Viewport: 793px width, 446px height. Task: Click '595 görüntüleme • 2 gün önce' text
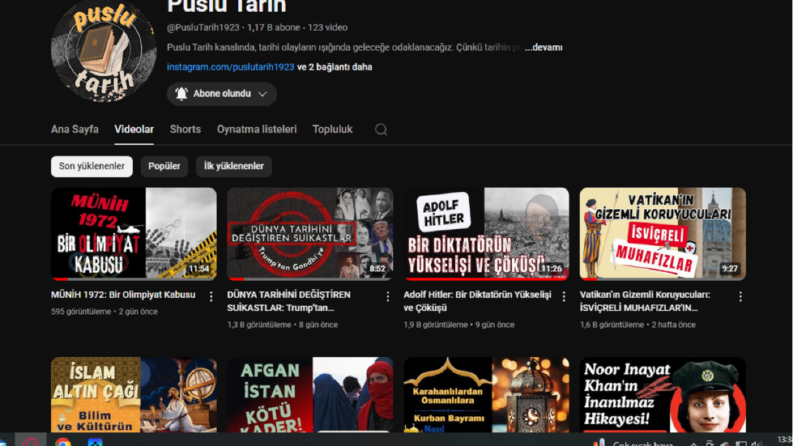pos(104,312)
